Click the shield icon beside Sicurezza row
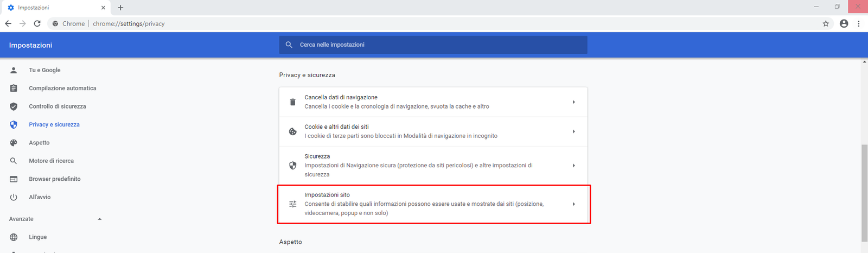The width and height of the screenshot is (868, 253). (x=292, y=166)
